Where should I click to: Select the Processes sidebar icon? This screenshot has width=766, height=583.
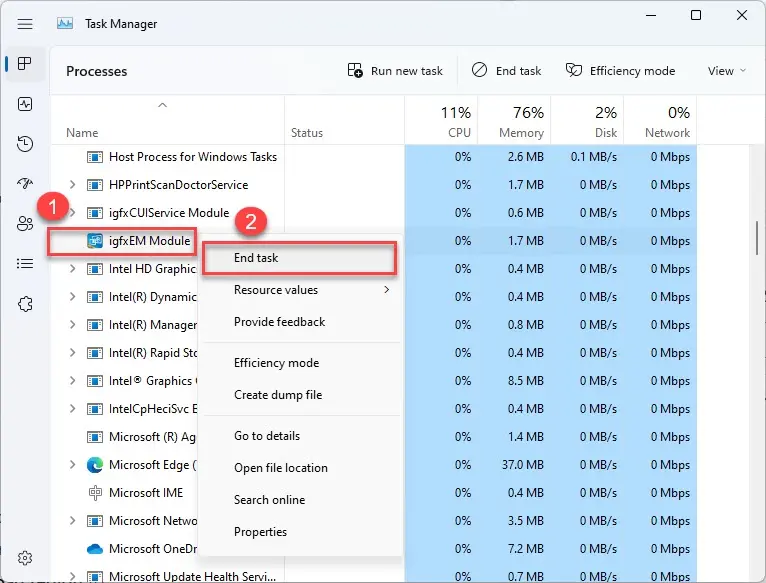tap(26, 64)
